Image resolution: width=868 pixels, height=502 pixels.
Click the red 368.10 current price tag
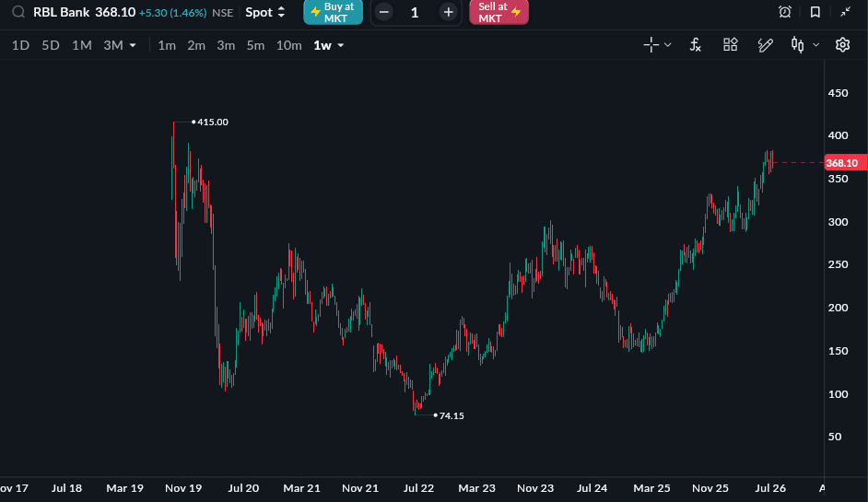coord(845,163)
